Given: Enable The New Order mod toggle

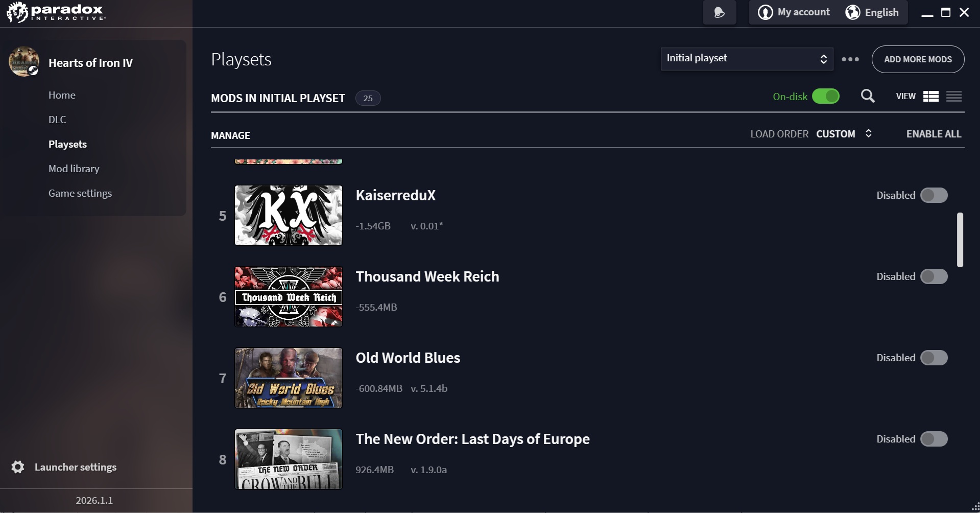Looking at the screenshot, I should coord(934,439).
